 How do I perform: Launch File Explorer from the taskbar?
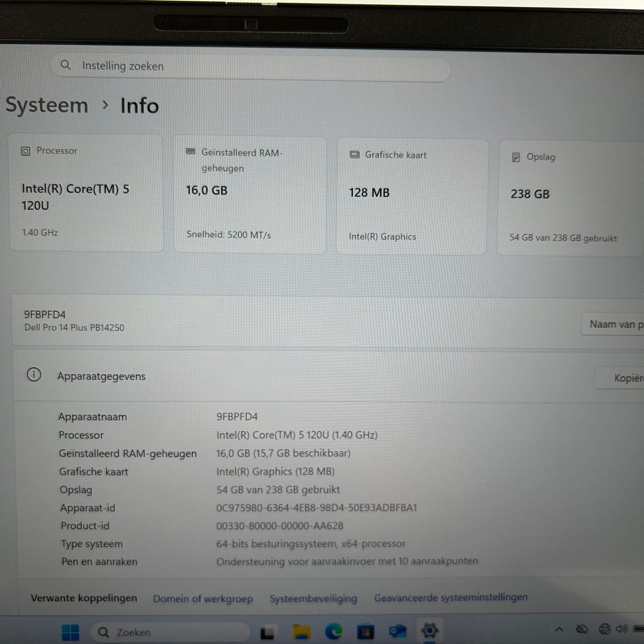[x=302, y=631]
